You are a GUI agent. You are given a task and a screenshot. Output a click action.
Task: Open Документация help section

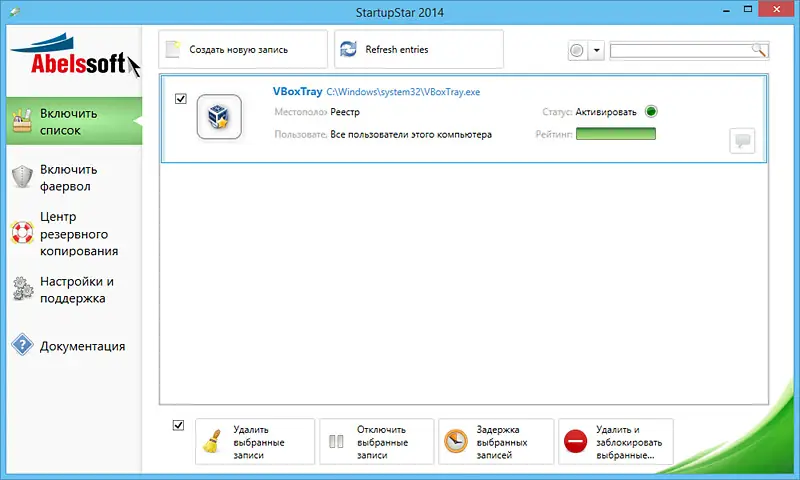pos(74,346)
